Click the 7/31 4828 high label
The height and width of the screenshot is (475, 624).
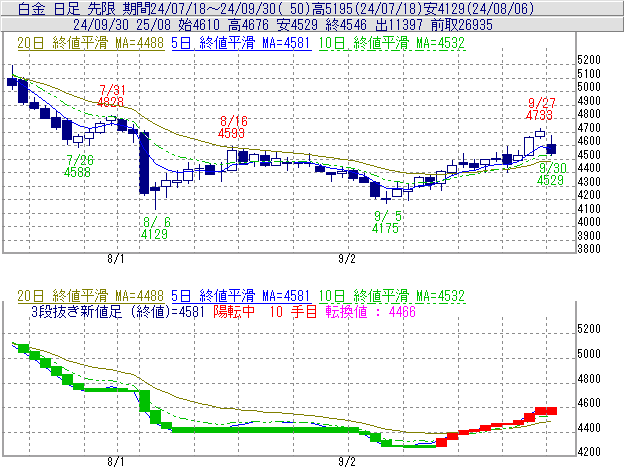tap(111, 96)
